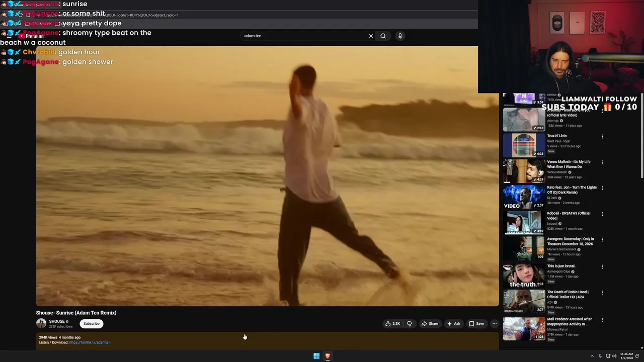Open 'This is just brutal..' video title
Screen dimensions: 644x362
pos(561,266)
